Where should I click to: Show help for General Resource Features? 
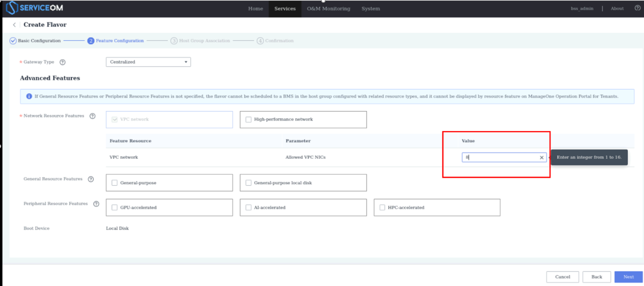pos(91,179)
